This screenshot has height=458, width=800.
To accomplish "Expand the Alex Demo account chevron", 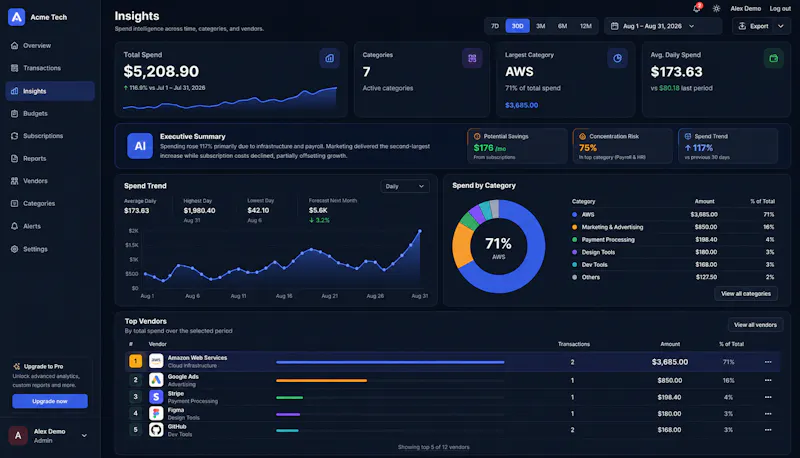I will [x=84, y=436].
